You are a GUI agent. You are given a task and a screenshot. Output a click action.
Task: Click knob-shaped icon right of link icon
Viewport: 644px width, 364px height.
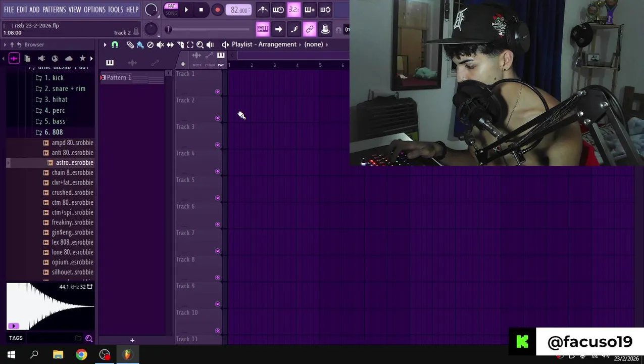click(x=325, y=29)
